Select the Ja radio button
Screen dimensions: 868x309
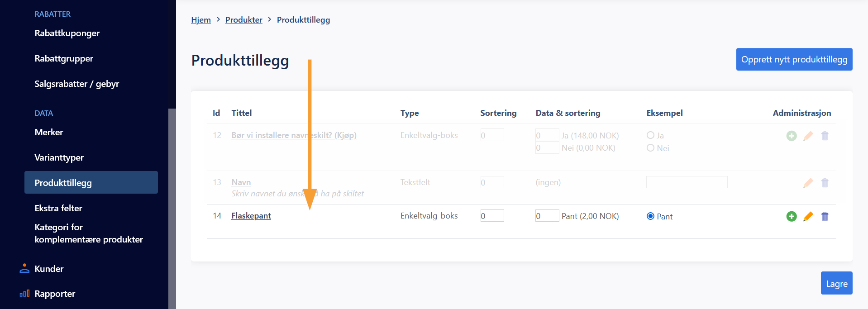[x=650, y=135]
